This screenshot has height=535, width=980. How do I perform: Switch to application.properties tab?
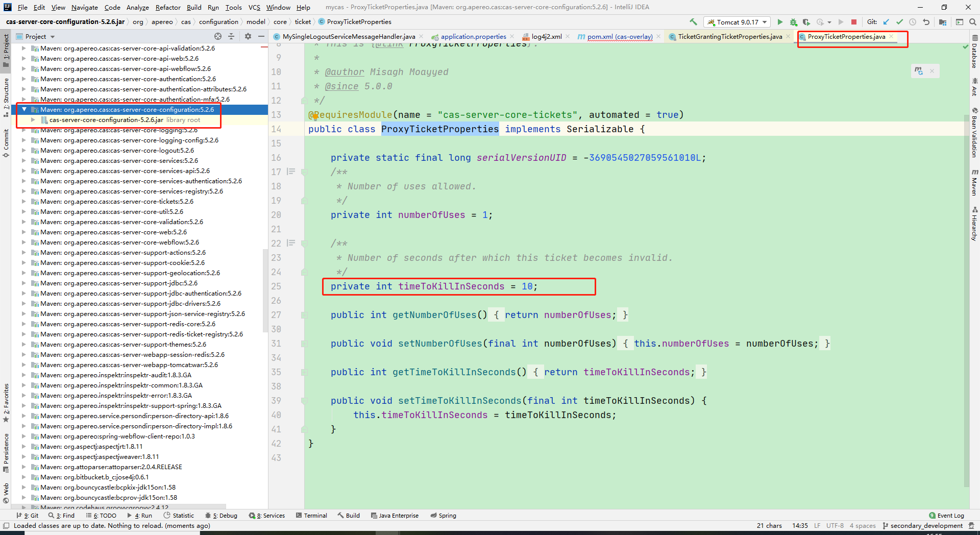[473, 37]
